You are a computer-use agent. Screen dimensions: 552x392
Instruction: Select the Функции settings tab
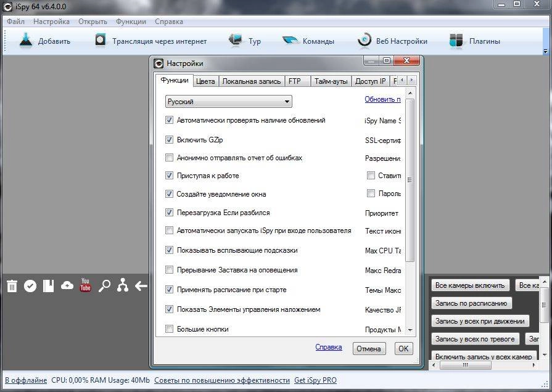coord(175,80)
